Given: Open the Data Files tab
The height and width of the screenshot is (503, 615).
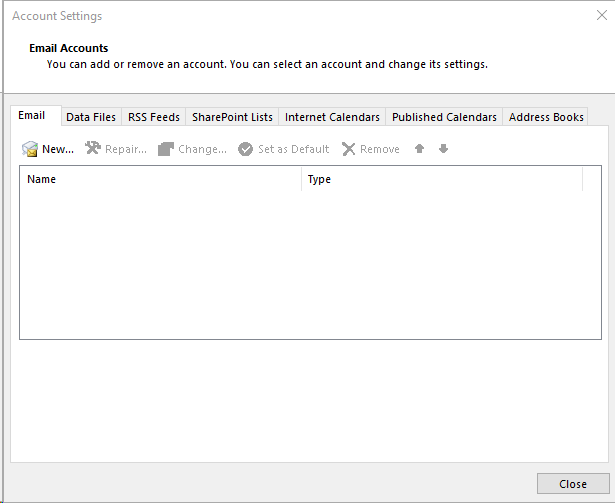Looking at the screenshot, I should click(91, 117).
